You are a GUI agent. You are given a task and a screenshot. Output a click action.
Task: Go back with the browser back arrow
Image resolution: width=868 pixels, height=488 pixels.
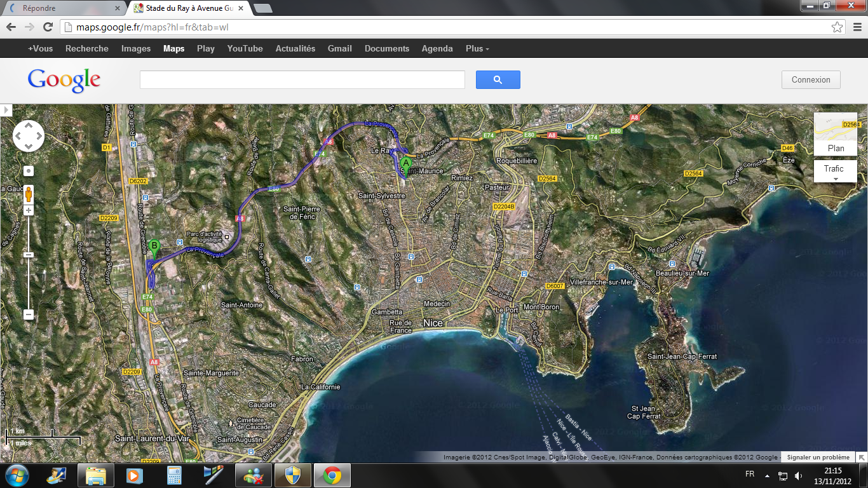(x=11, y=27)
